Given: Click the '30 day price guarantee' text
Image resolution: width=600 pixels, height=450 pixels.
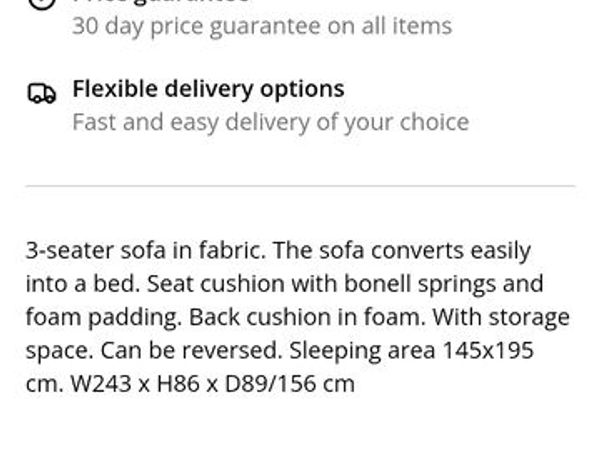Looking at the screenshot, I should click(x=196, y=26).
